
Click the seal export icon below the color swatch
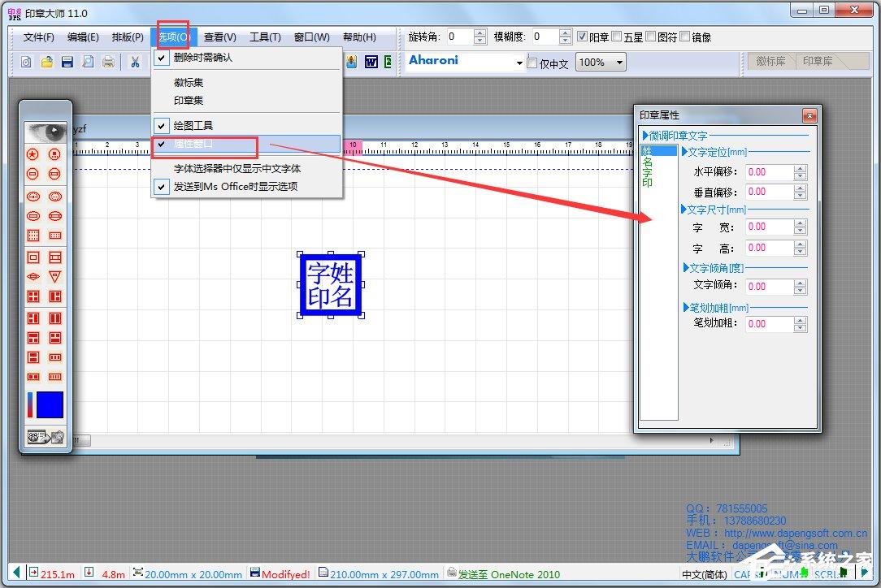click(46, 437)
